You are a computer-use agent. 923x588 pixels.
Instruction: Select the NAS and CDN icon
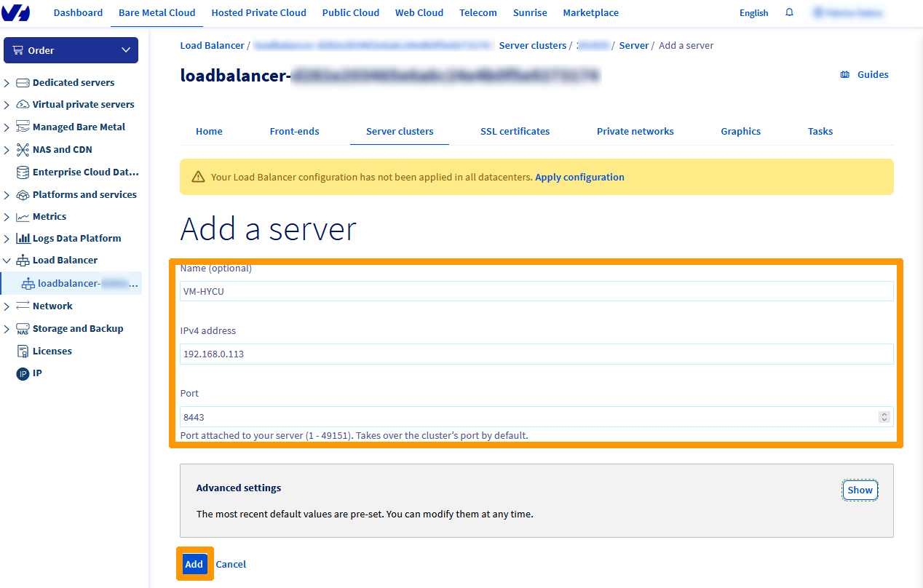click(x=22, y=149)
